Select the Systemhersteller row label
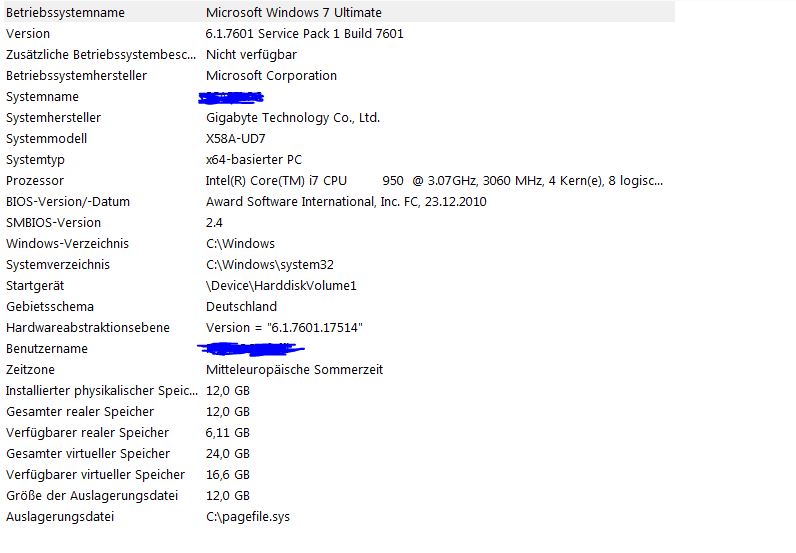The width and height of the screenshot is (796, 553). click(x=53, y=118)
